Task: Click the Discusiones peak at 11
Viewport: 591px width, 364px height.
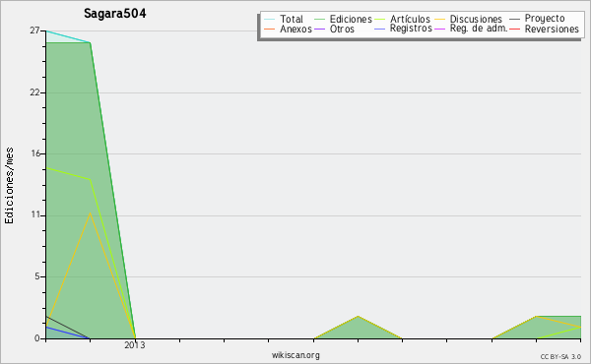Action: tap(90, 213)
